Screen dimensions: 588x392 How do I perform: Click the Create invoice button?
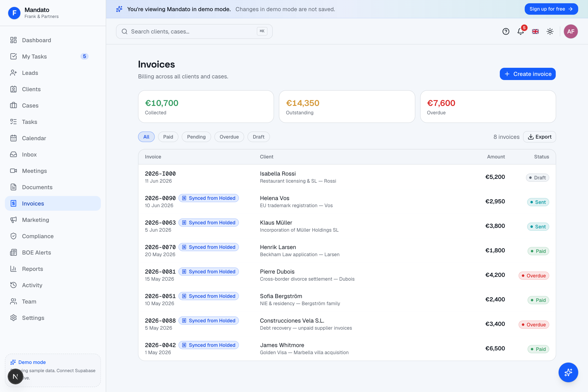click(x=528, y=74)
